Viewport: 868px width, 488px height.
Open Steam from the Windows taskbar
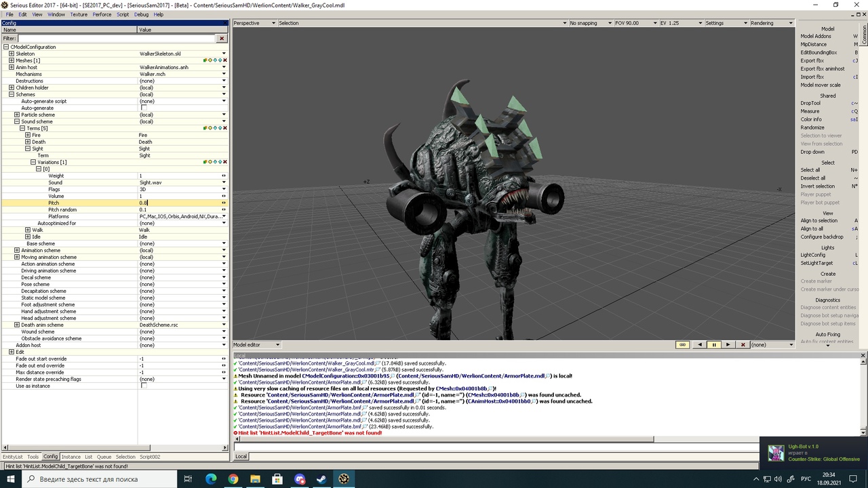[x=321, y=479]
